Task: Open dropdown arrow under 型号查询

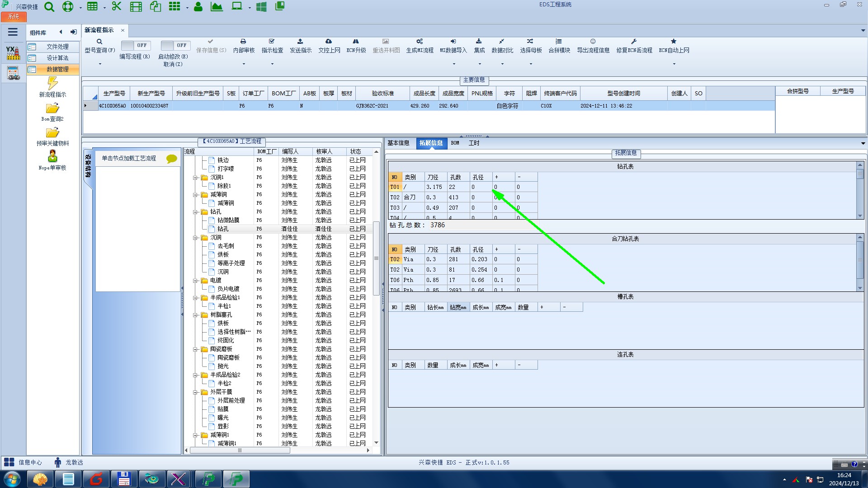Action: click(x=100, y=64)
